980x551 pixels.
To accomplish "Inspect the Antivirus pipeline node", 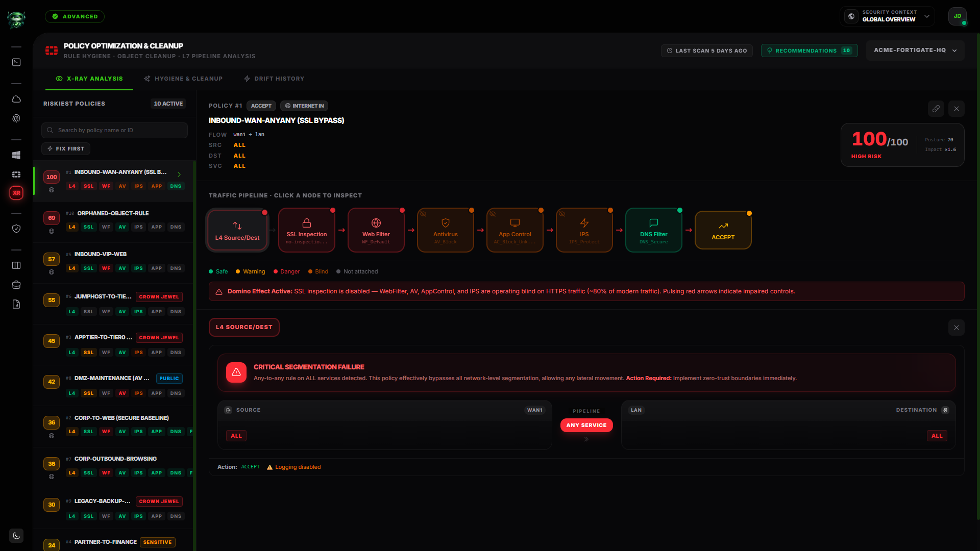I will 446,230.
